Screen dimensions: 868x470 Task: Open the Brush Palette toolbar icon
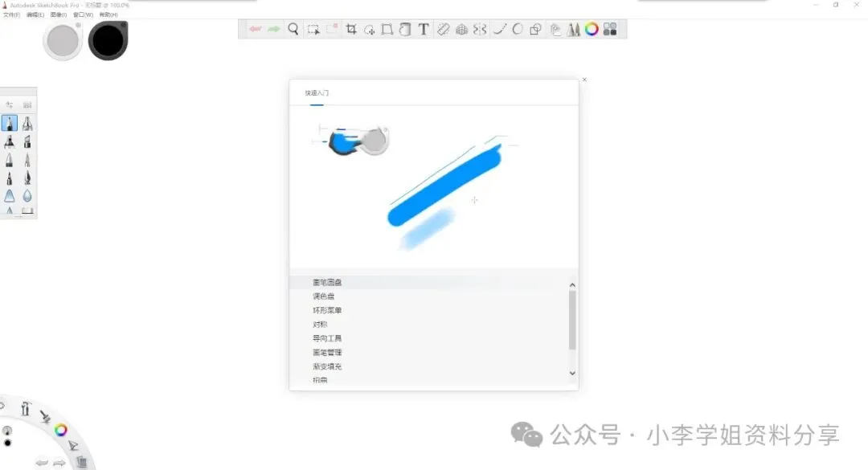(574, 30)
